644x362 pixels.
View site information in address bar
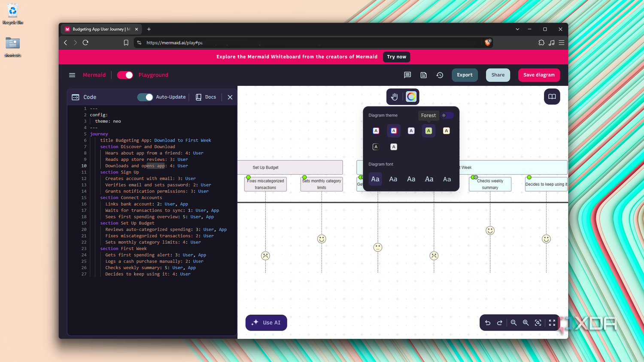tap(139, 42)
